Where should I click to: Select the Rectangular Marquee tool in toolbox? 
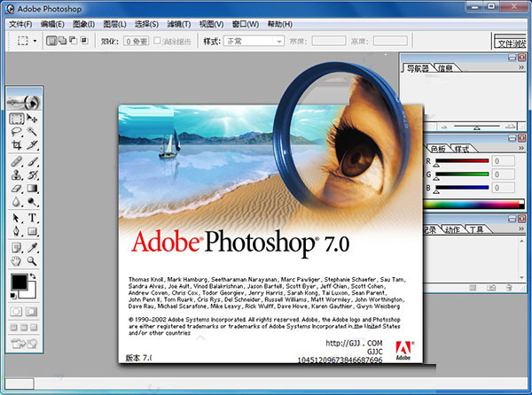16,118
